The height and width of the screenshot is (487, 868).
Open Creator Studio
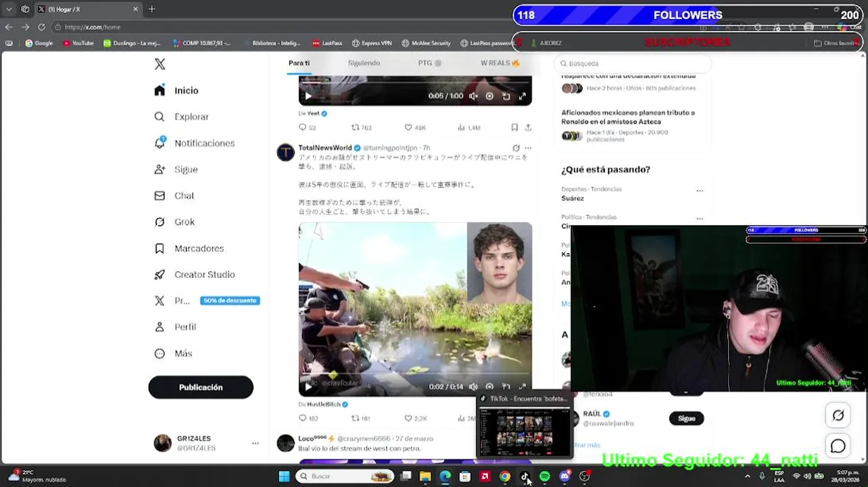click(195, 275)
